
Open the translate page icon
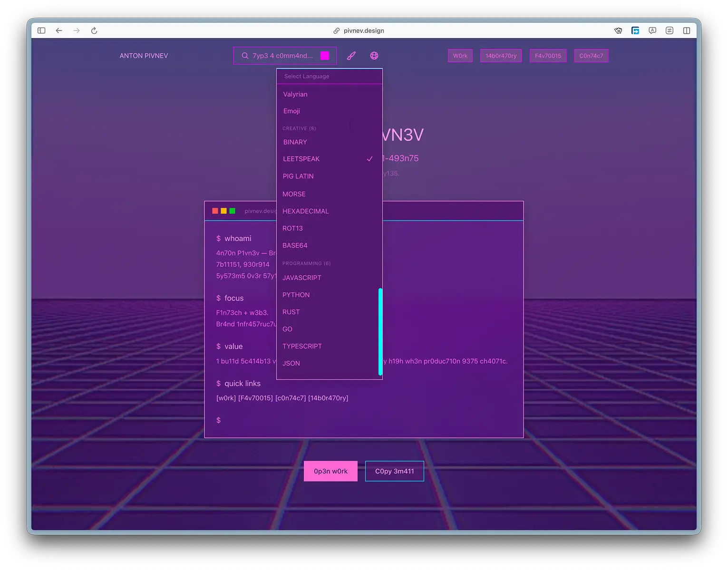(x=652, y=30)
